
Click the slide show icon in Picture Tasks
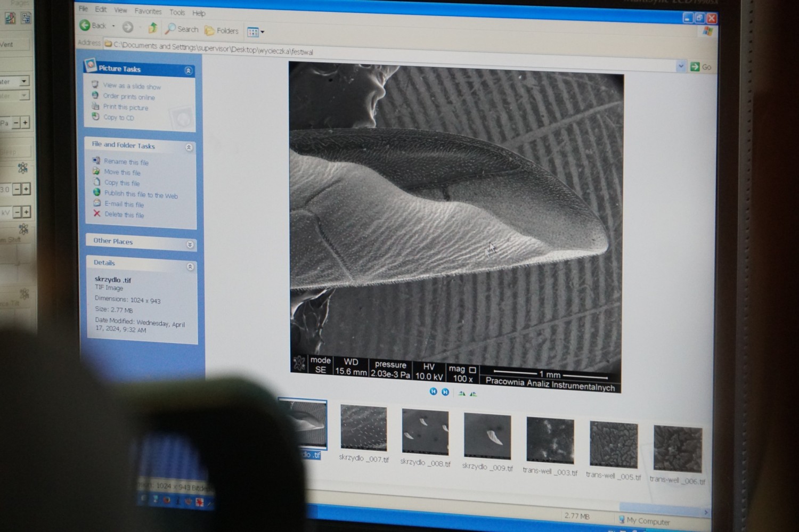[95, 84]
